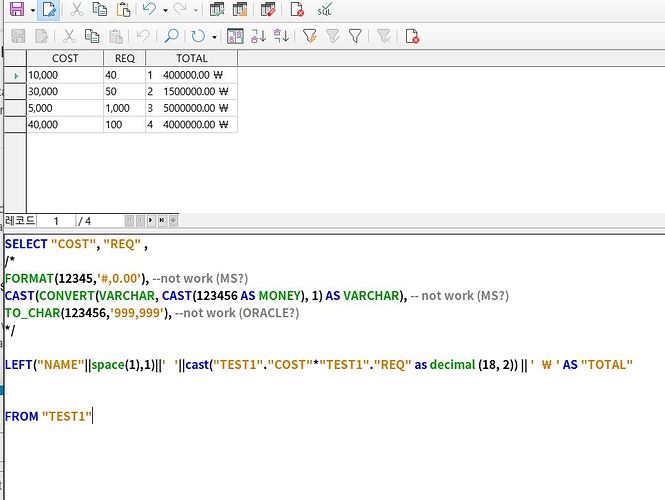The image size is (665, 500).
Task: Click the Data to Text table icon
Action: pos(235,36)
